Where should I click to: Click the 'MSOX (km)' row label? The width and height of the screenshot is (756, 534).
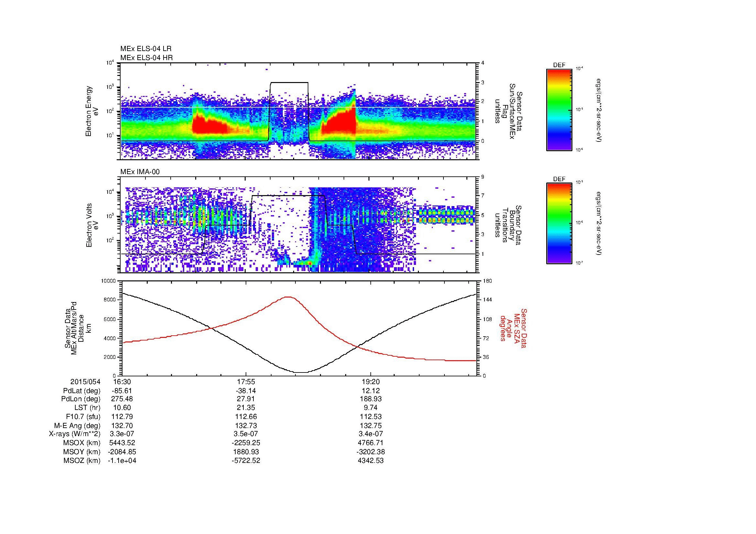82,443
